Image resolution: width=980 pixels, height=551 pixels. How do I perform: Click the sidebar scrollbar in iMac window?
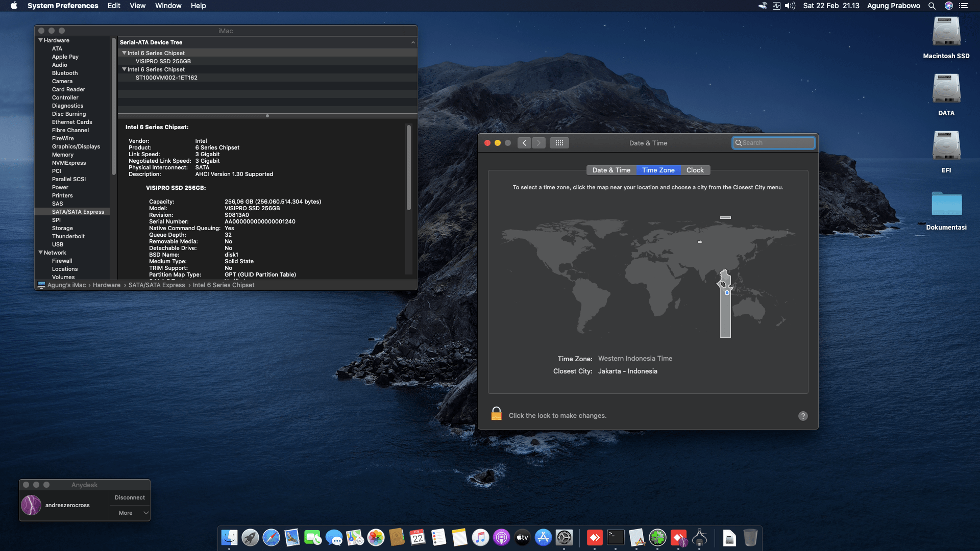[x=114, y=107]
